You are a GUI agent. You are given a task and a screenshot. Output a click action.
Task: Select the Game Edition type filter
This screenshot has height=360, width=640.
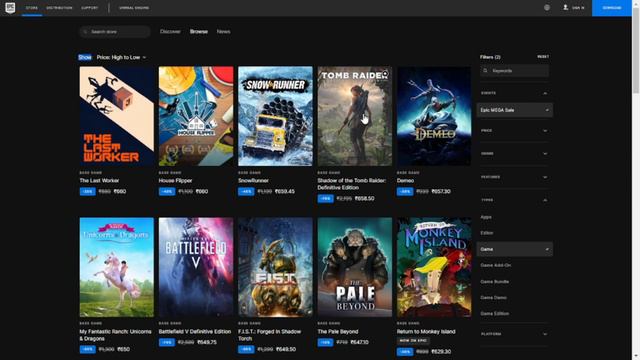coord(495,313)
